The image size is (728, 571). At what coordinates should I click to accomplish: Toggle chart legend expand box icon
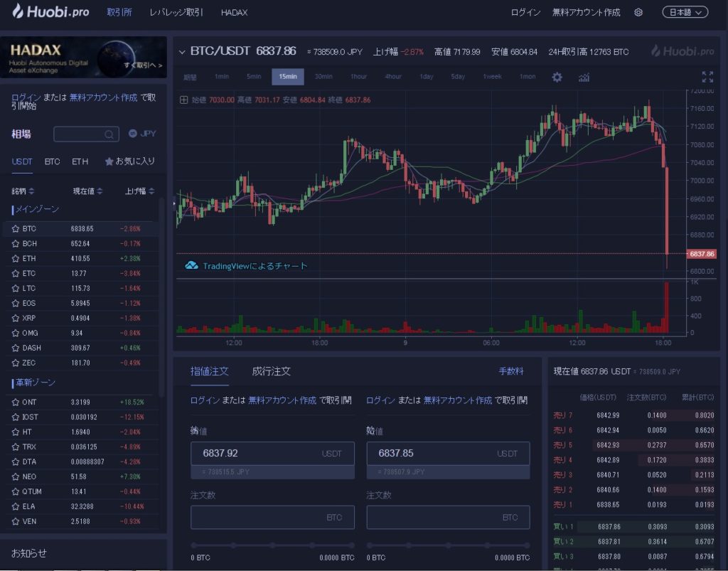(x=184, y=100)
